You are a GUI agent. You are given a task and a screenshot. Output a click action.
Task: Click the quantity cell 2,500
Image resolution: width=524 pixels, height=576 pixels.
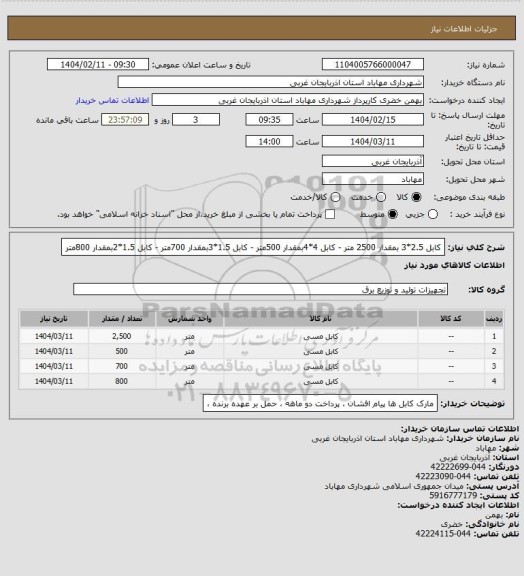pos(122,336)
